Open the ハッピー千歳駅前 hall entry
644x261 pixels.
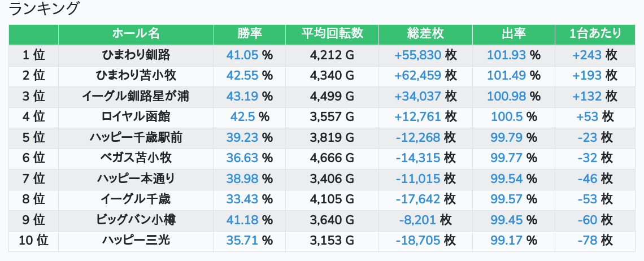tap(136, 137)
